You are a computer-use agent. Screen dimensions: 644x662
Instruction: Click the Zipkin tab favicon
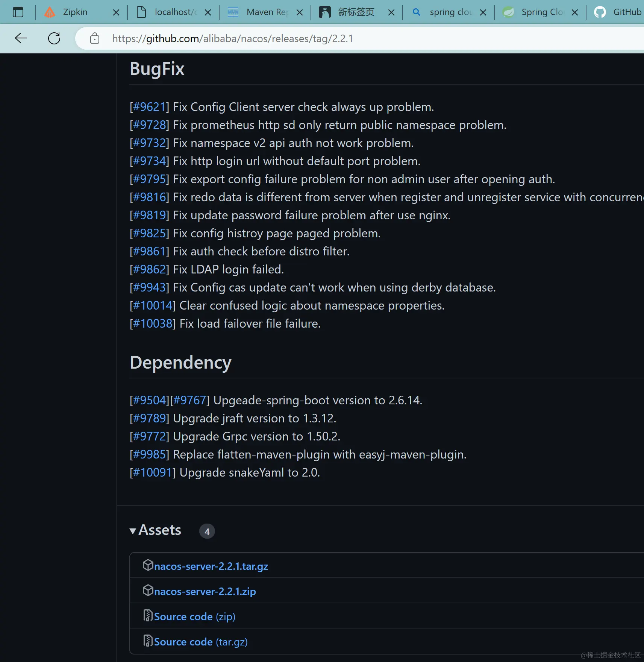50,12
